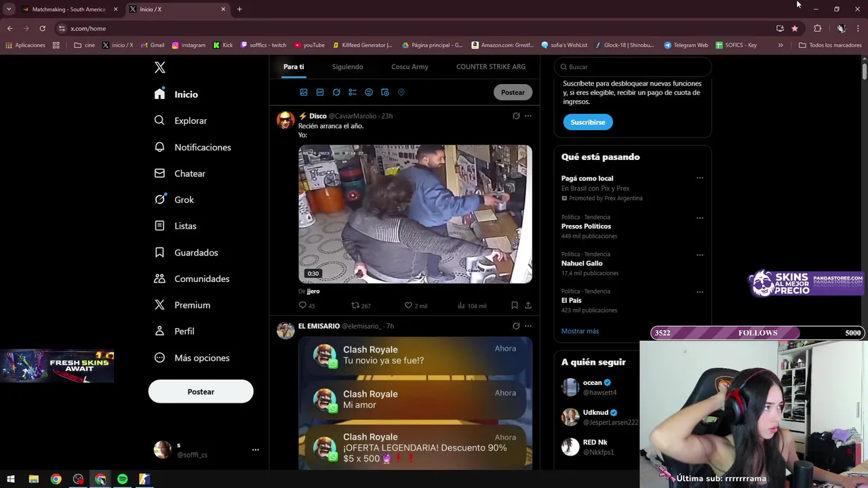Add a poll in the composer

click(x=353, y=92)
